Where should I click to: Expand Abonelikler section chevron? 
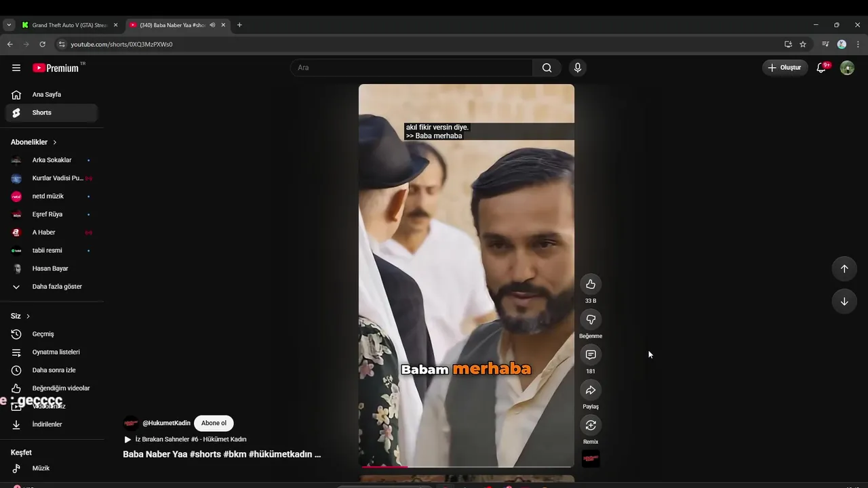pyautogui.click(x=55, y=142)
